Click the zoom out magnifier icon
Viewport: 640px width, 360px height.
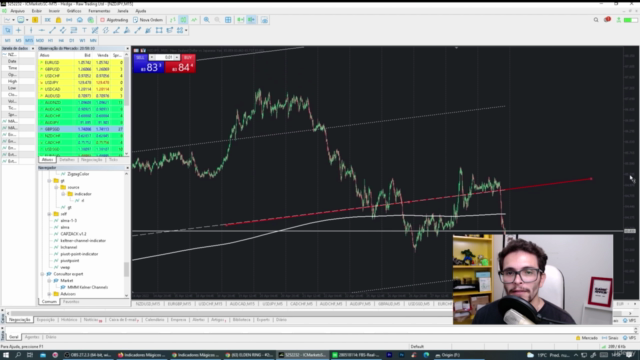pos(217,20)
